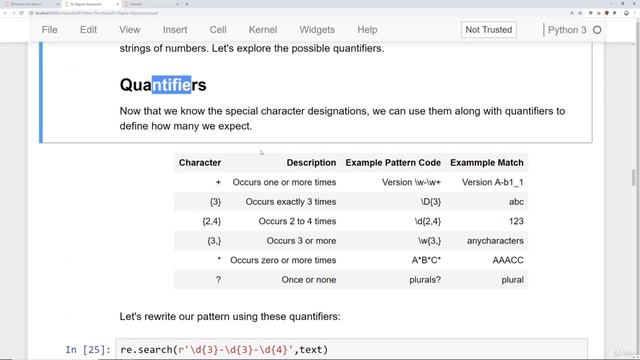
Task: Click the 'abc' match cell
Action: 516,202
